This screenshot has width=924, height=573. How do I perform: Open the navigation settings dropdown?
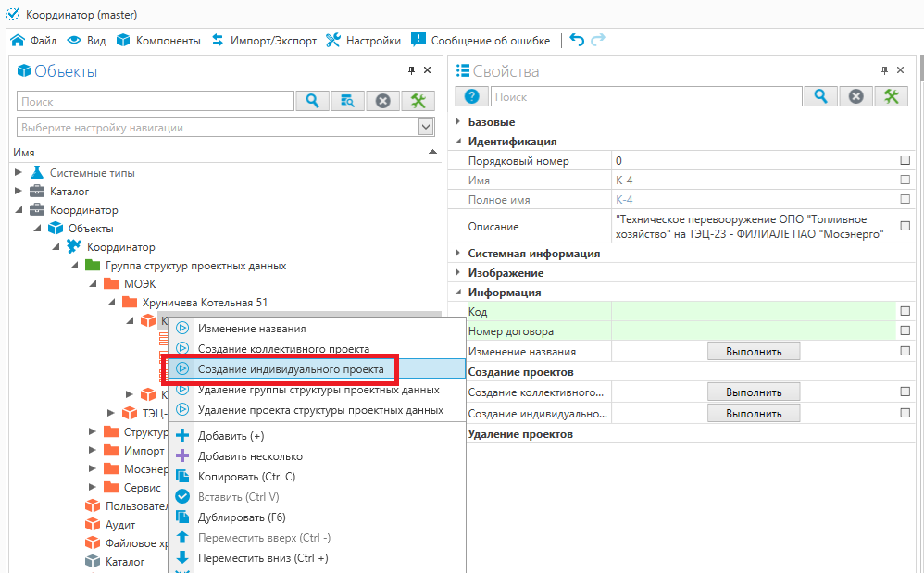pyautogui.click(x=426, y=127)
